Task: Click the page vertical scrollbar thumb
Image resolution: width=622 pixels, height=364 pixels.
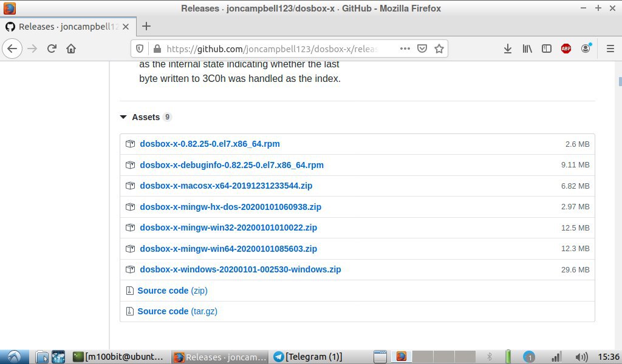Action: [620, 81]
